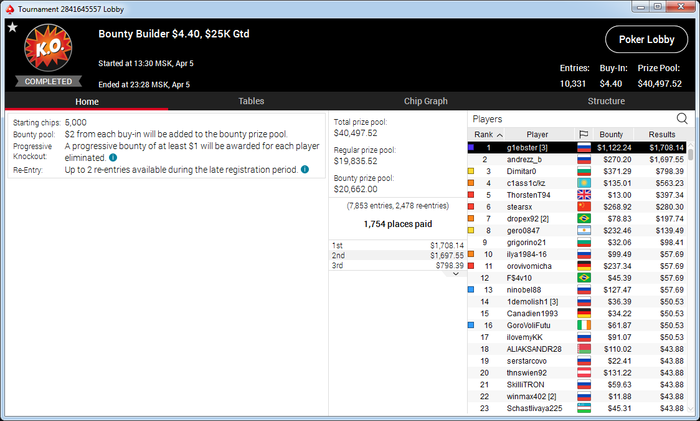Sort by Bounty column header
The height and width of the screenshot is (421, 700).
coord(611,134)
